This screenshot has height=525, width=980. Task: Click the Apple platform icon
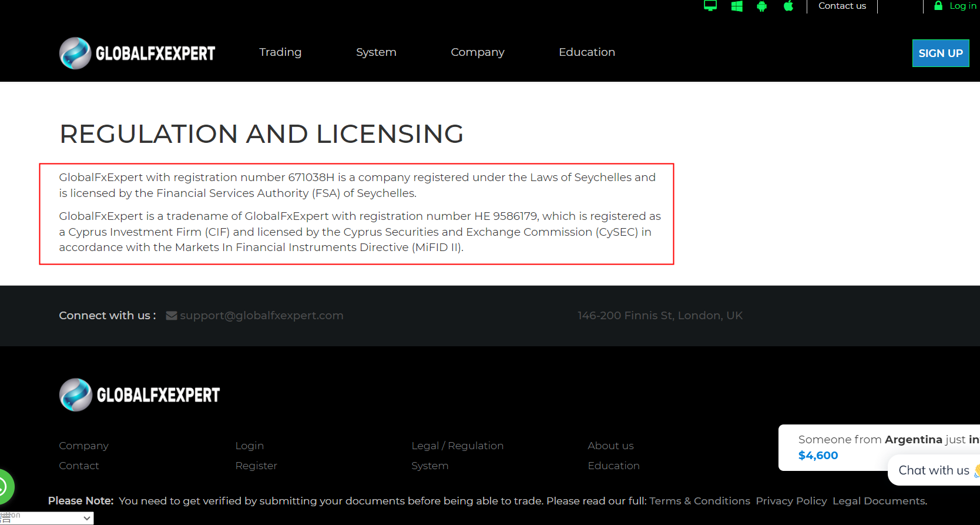[788, 6]
